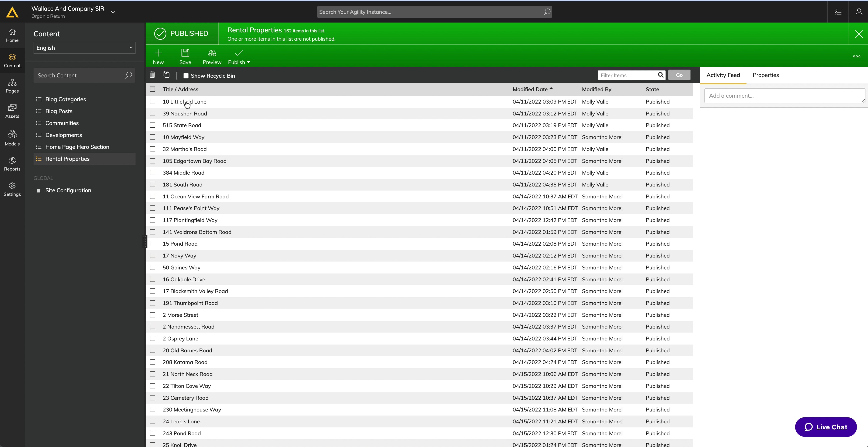
Task: Open the 17 Navy Way entry
Action: (179, 255)
